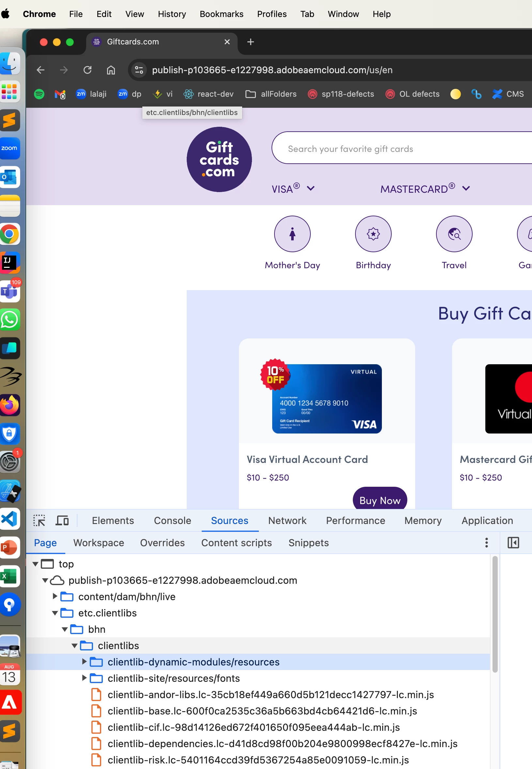Open IntelliJ IDEA from the Dock

coord(10,263)
